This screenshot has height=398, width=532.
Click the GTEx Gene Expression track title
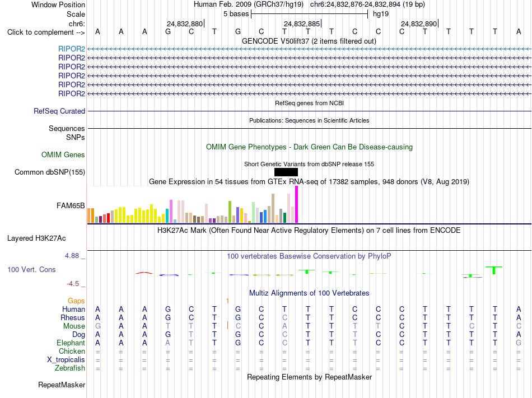point(309,181)
